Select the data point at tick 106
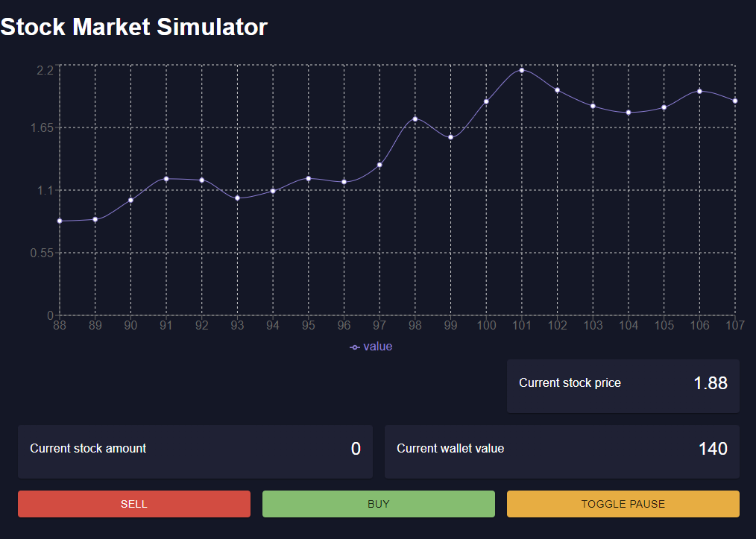 point(699,91)
